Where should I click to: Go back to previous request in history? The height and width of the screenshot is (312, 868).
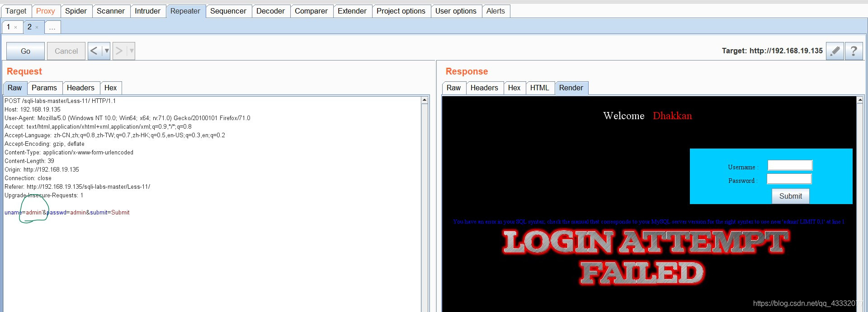click(94, 51)
